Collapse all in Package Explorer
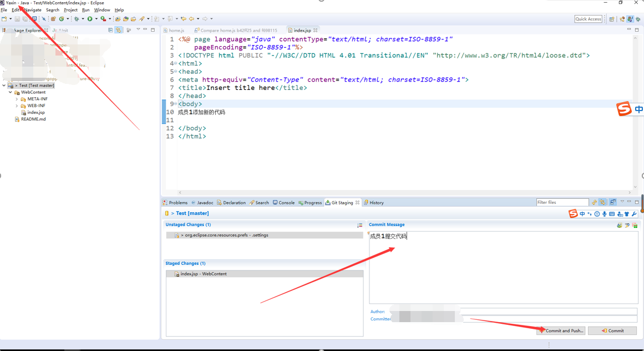Image resolution: width=644 pixels, height=351 pixels. pos(110,30)
